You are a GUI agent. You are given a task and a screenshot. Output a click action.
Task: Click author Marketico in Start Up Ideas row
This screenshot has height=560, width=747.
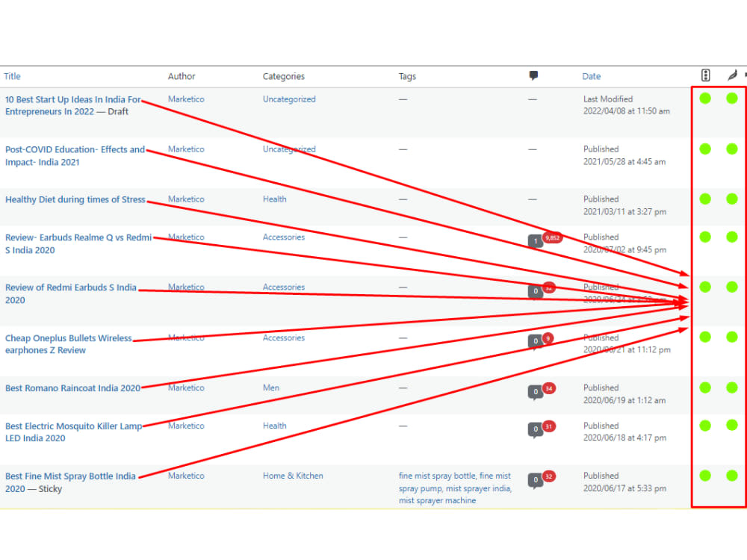coord(186,99)
